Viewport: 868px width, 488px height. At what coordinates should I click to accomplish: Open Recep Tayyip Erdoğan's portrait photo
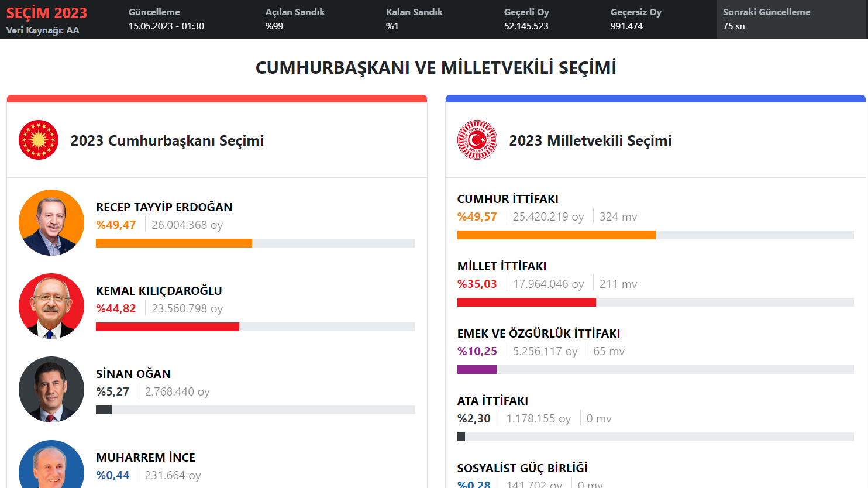click(51, 222)
